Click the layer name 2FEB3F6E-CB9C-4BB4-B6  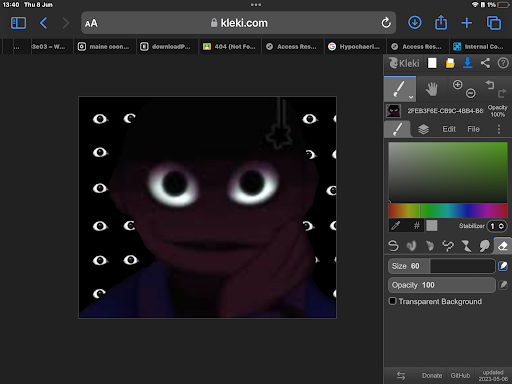(445, 111)
